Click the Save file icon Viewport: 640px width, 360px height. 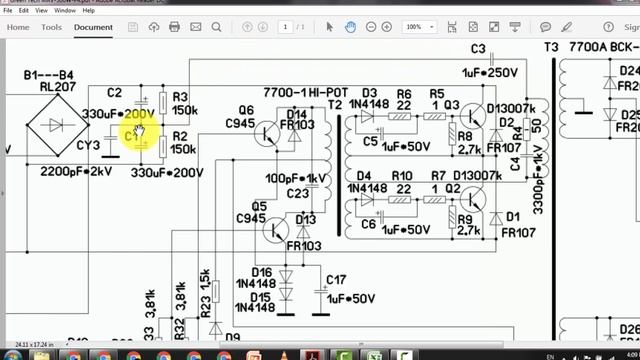133,27
